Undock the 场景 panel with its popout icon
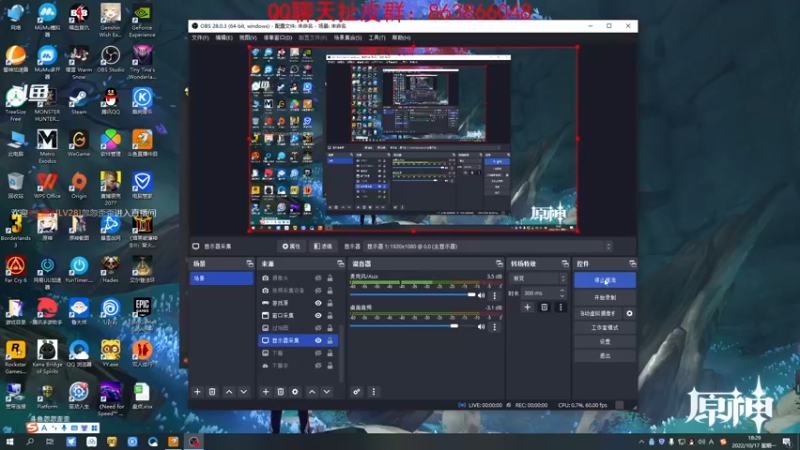 (249, 264)
